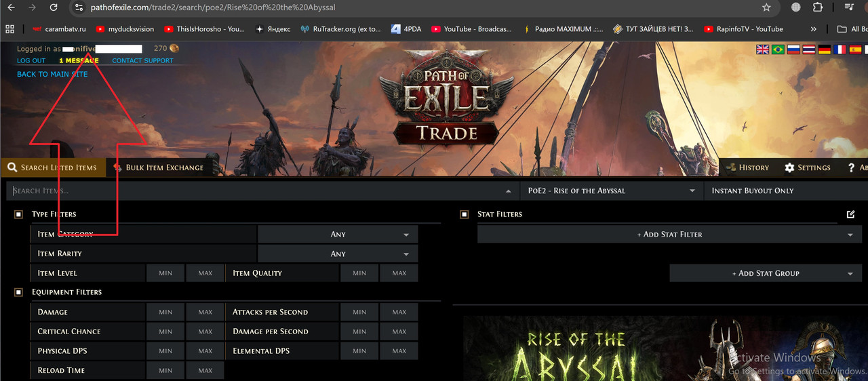Open the Add Stat Group dropdown

point(765,273)
